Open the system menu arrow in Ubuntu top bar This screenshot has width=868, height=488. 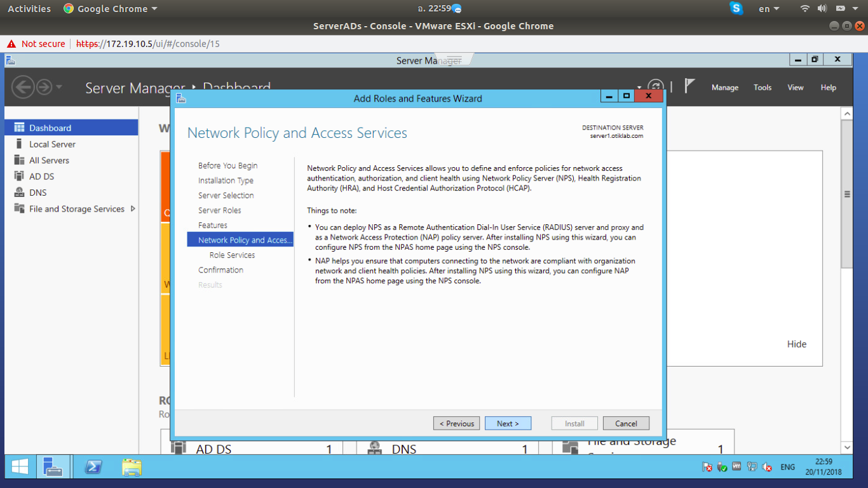(856, 9)
